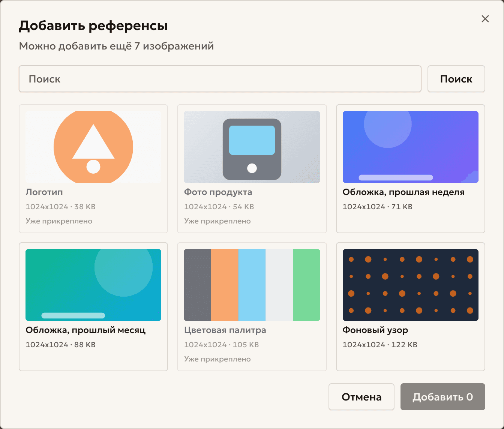504x429 pixels.
Task: Click the «1024x1024 · 88 KB» size text
Action: pyautogui.click(x=60, y=345)
